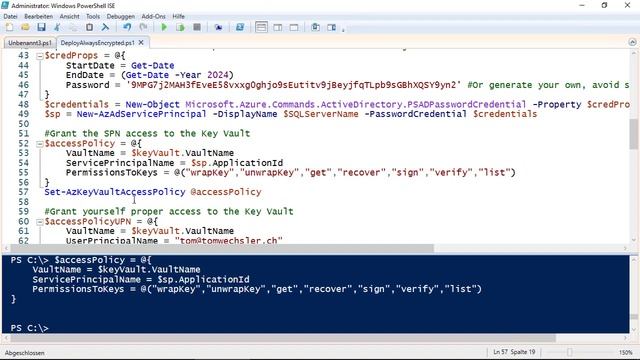
Task: Click the console pane horizontal scrollbar
Action: (283, 338)
